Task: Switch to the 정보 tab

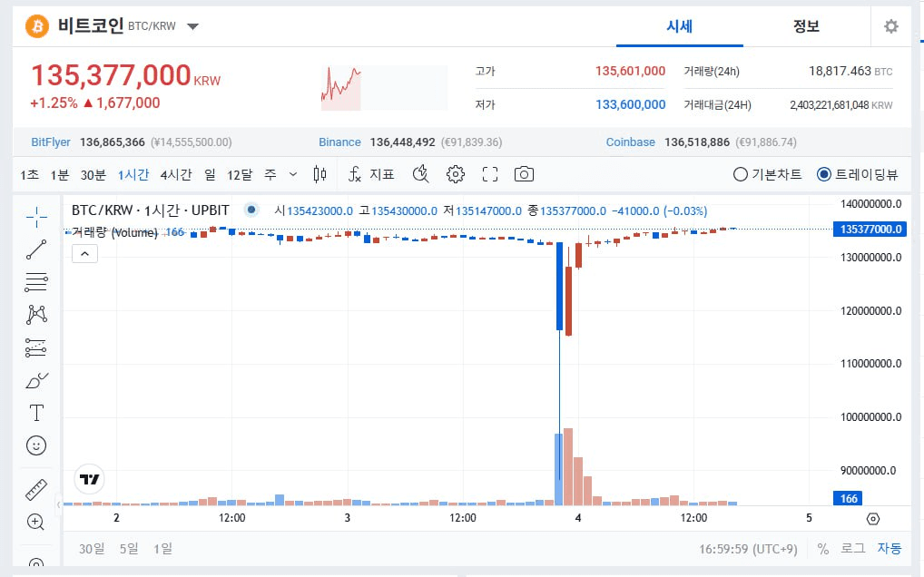Action: (806, 26)
